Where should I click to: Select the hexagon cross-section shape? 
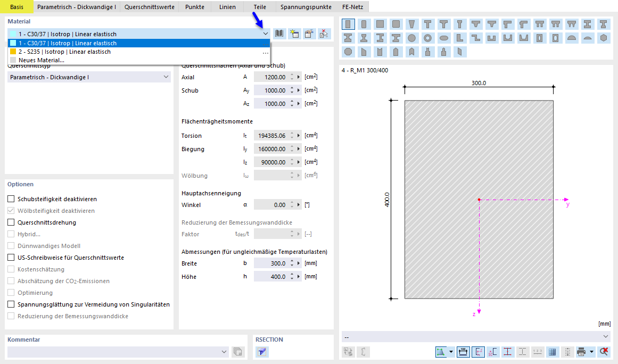pos(604,38)
